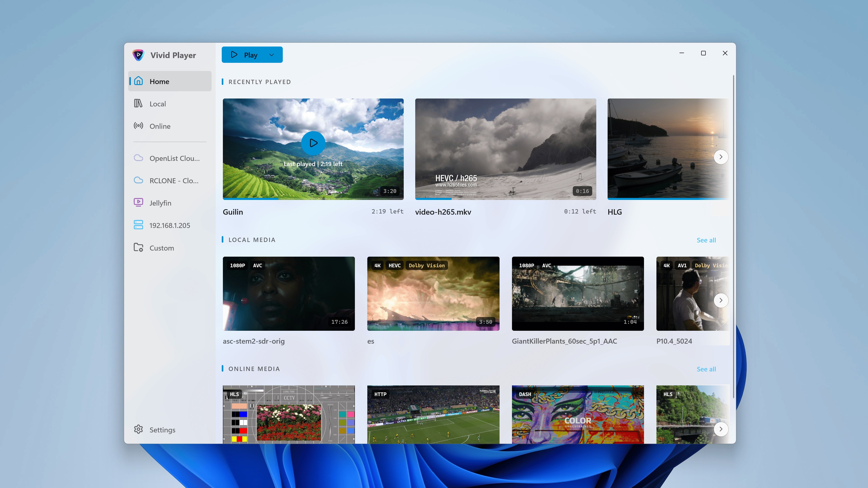Open the HLS CCTV test pattern stream
This screenshot has width=868, height=488.
[289, 415]
